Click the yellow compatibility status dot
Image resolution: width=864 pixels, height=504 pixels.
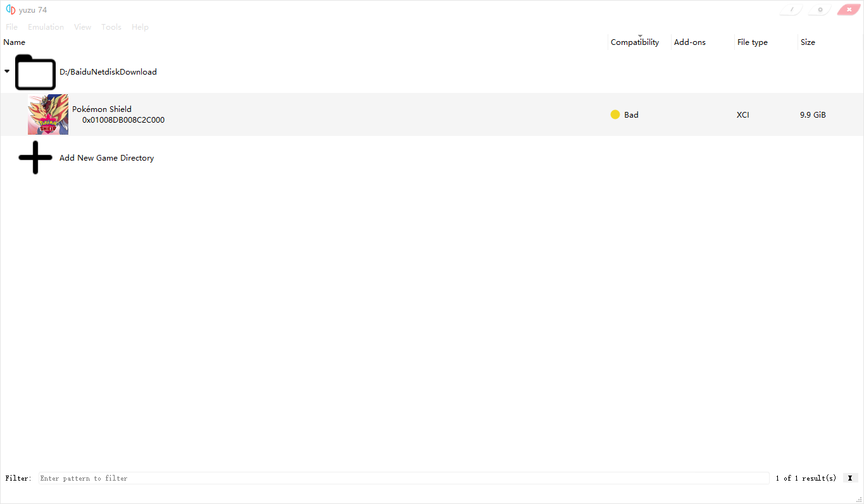click(615, 114)
